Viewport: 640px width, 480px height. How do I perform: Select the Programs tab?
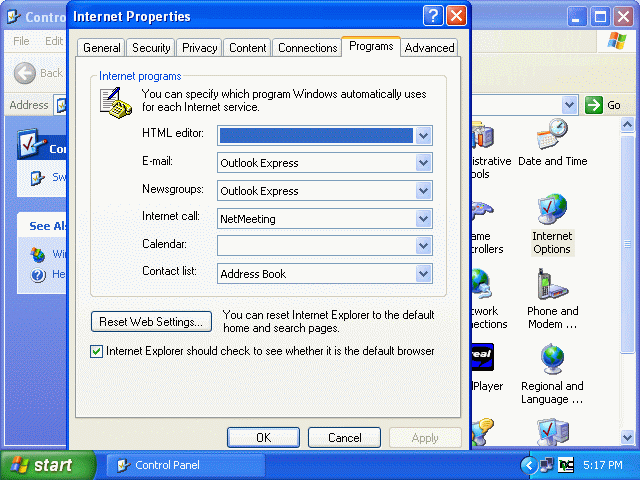tap(371, 46)
